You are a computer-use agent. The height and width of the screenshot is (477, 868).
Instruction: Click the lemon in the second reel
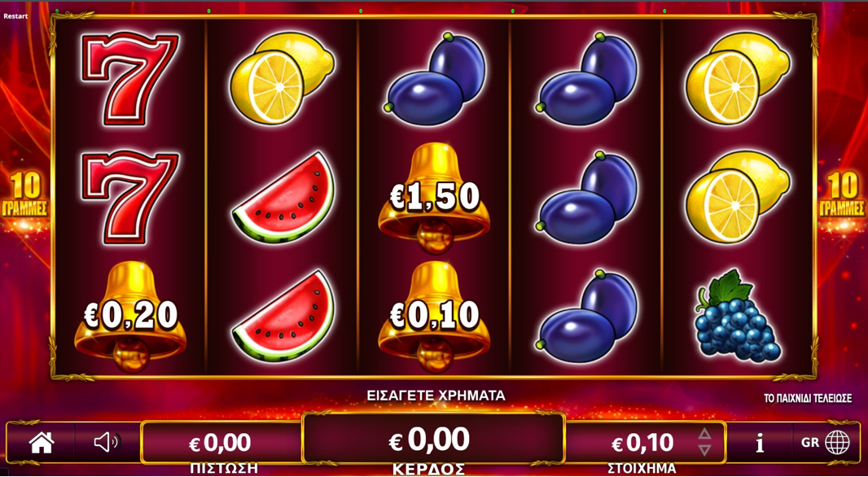pyautogui.click(x=283, y=77)
